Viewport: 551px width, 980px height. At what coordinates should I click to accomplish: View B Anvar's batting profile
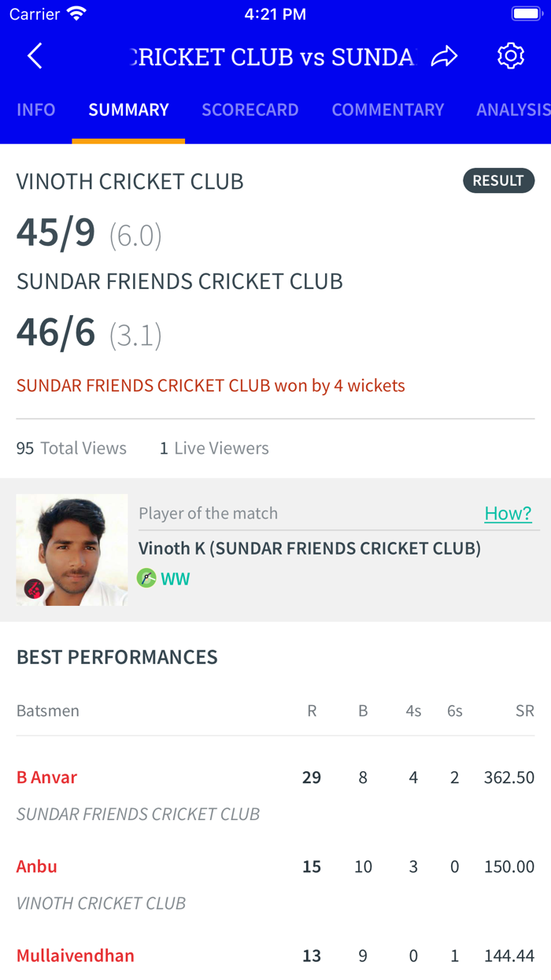[x=46, y=777]
